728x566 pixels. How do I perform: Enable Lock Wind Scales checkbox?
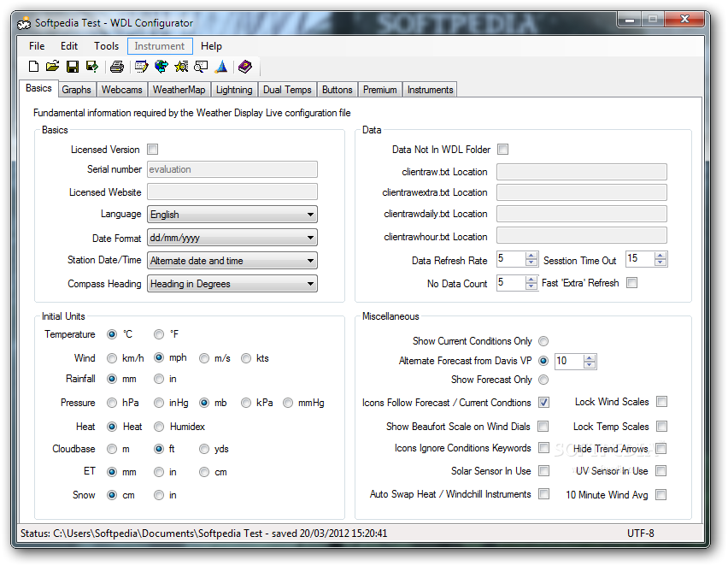pyautogui.click(x=661, y=402)
